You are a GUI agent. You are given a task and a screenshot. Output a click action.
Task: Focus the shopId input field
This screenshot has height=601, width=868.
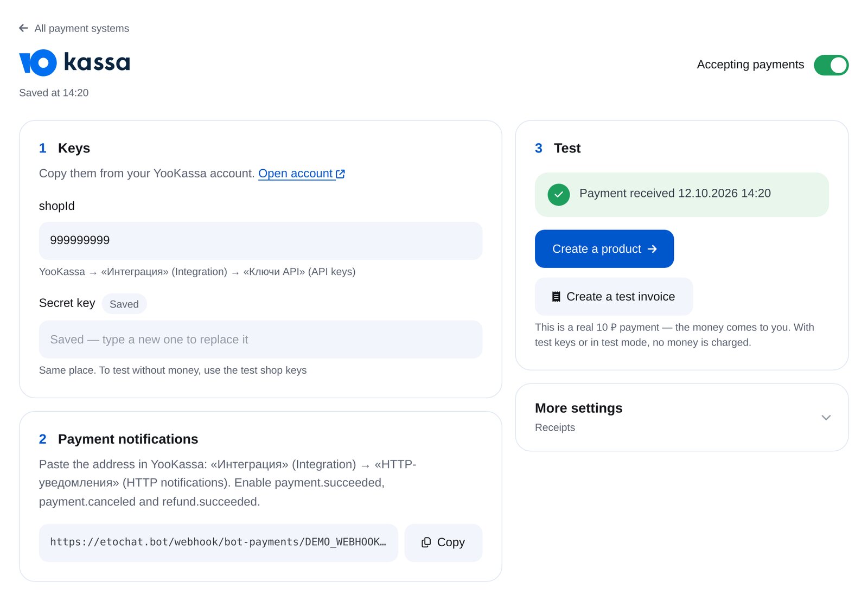pos(260,240)
